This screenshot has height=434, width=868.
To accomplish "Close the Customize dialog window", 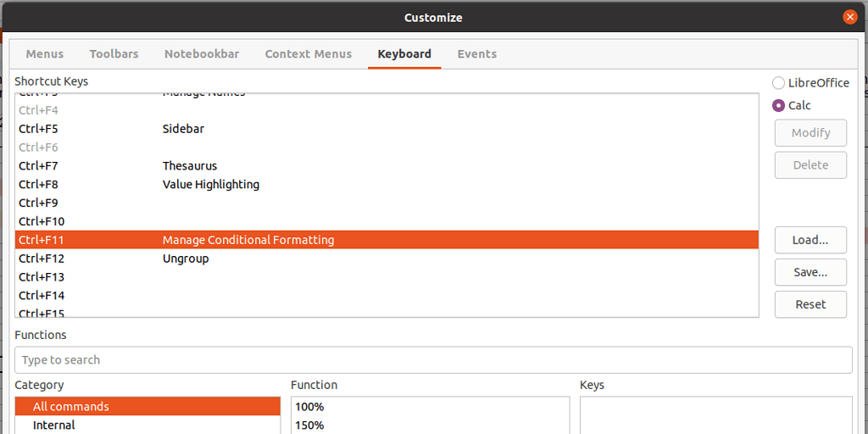I will coord(849,17).
